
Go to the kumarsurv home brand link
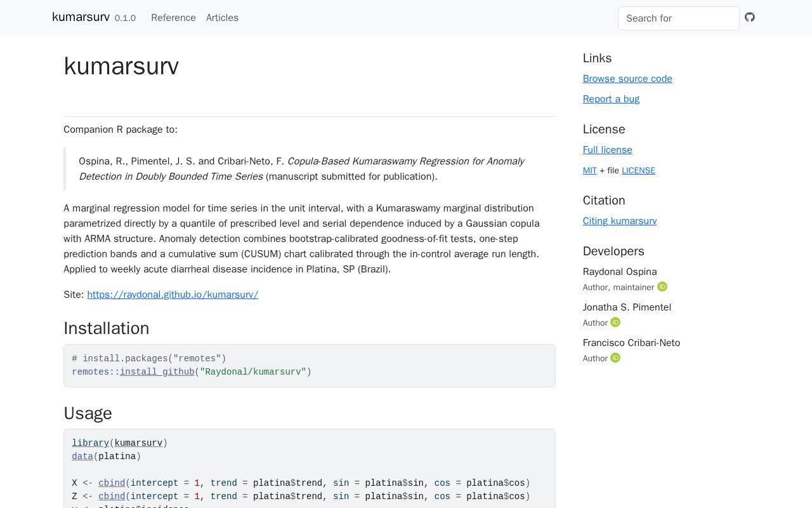(x=81, y=17)
